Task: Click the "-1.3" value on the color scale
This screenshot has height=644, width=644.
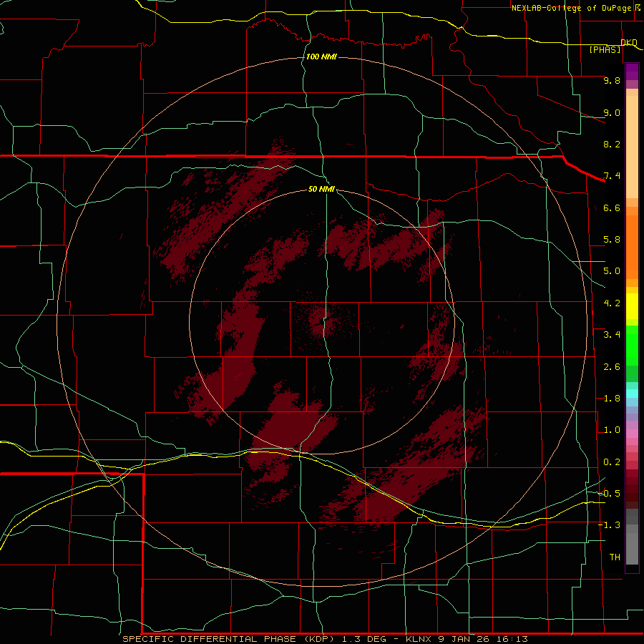Action: coord(609,525)
